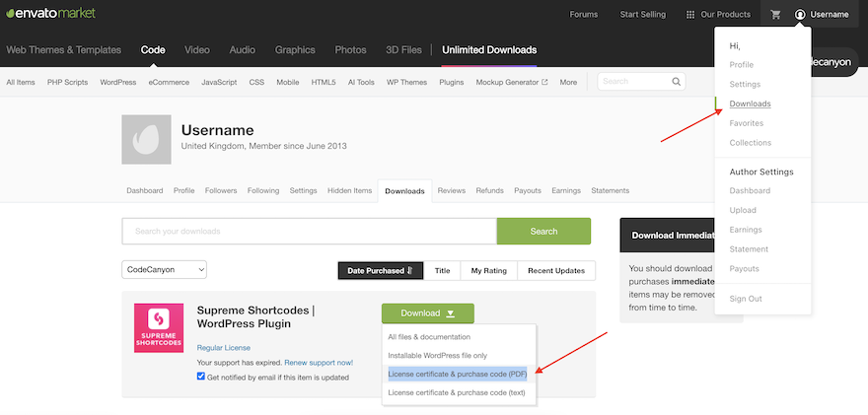The height and width of the screenshot is (415, 868).
Task: Open Mockup Generator external link
Action: click(512, 82)
